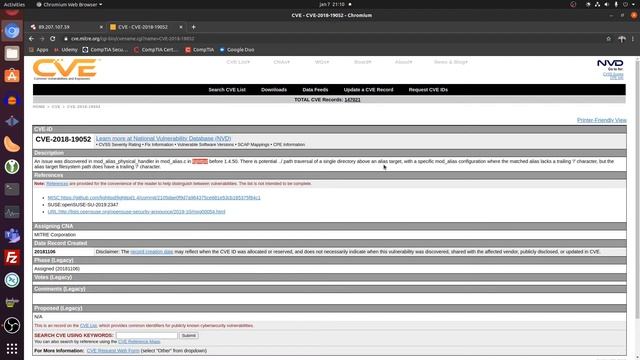Click the References link in the note

pos(57,184)
